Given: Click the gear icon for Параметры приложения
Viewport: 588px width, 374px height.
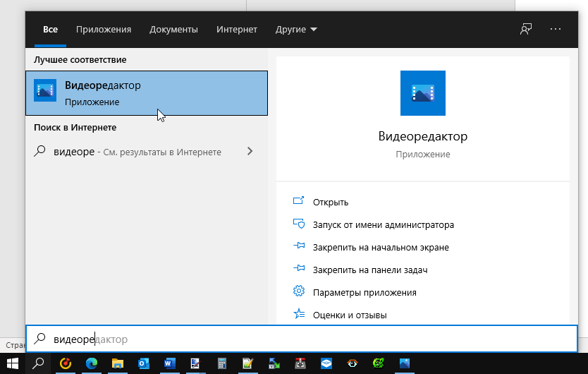Looking at the screenshot, I should tap(299, 291).
